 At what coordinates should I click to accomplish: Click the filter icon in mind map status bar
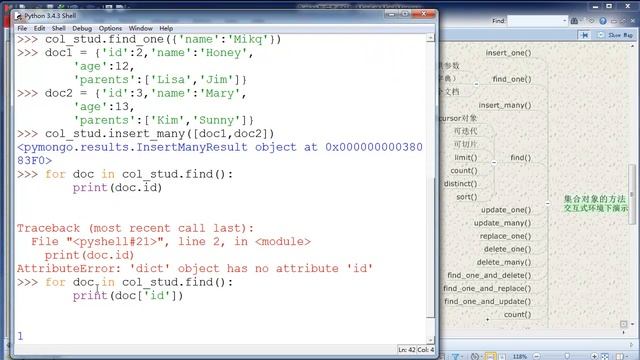[456, 356]
